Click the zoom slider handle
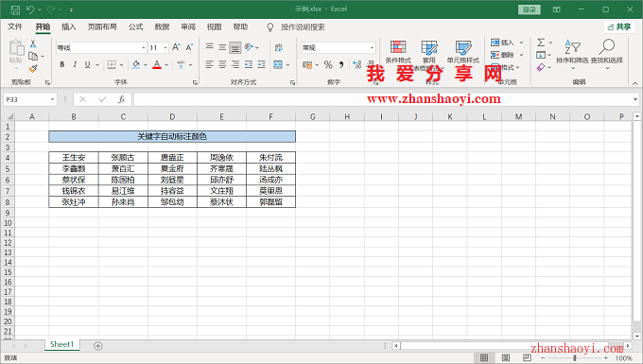The image size is (643, 364). click(x=575, y=357)
